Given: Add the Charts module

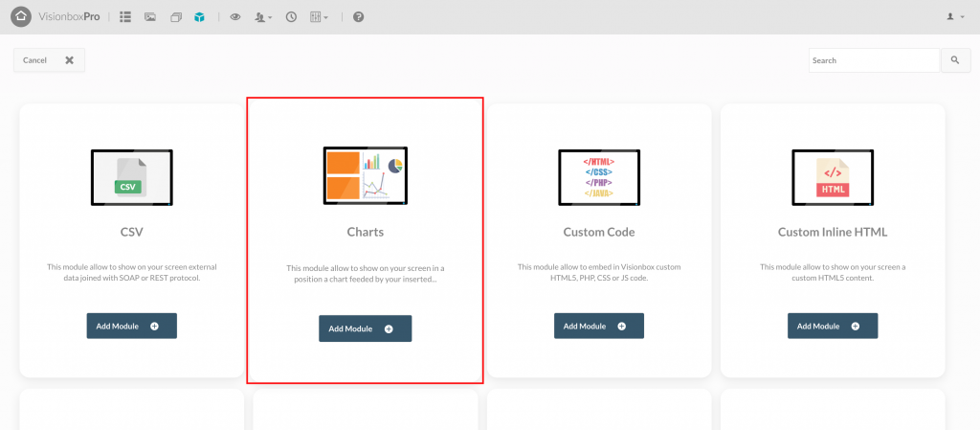Looking at the screenshot, I should 365,328.
